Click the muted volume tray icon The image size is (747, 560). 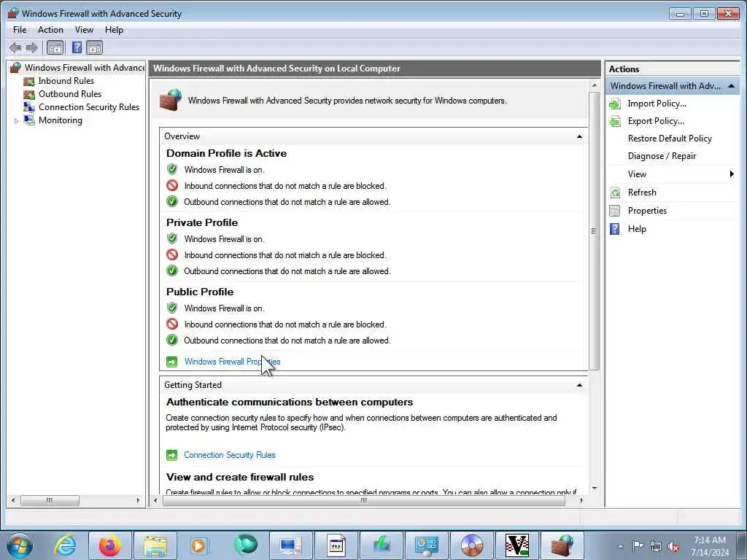(673, 547)
